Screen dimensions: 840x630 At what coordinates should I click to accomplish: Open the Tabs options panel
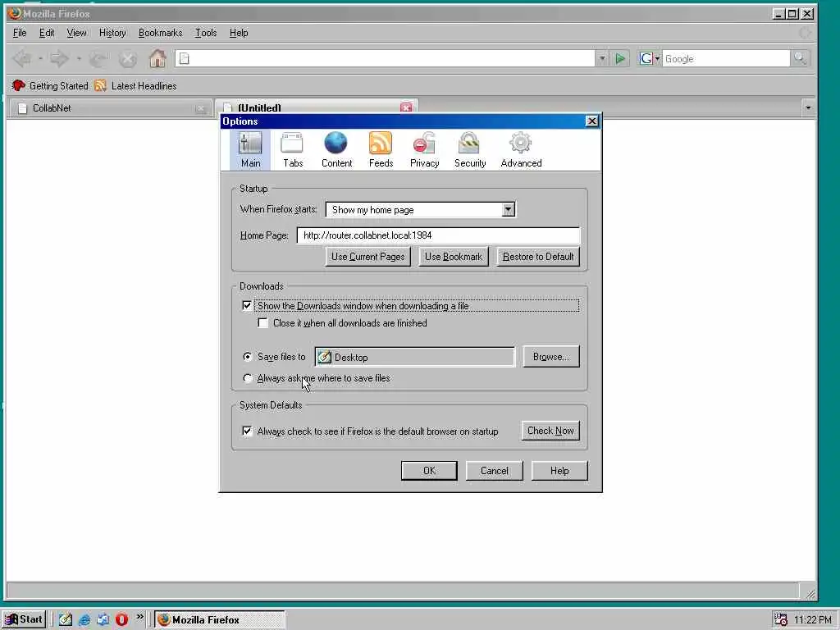point(293,150)
